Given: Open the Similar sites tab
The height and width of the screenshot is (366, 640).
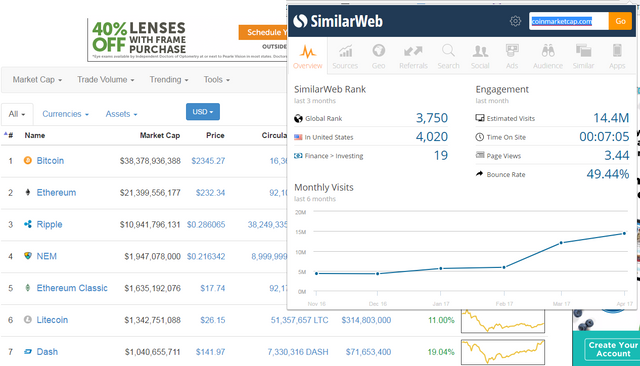Looking at the screenshot, I should click(x=583, y=56).
